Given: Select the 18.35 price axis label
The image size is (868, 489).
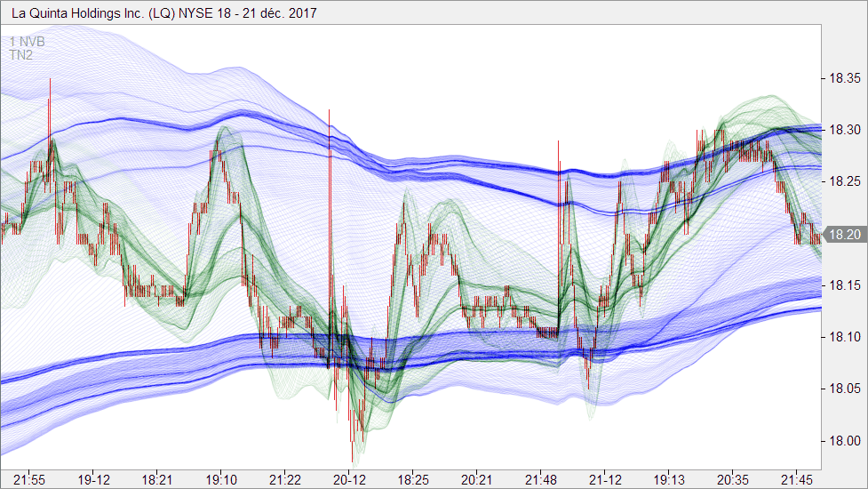Looking at the screenshot, I should (845, 78).
